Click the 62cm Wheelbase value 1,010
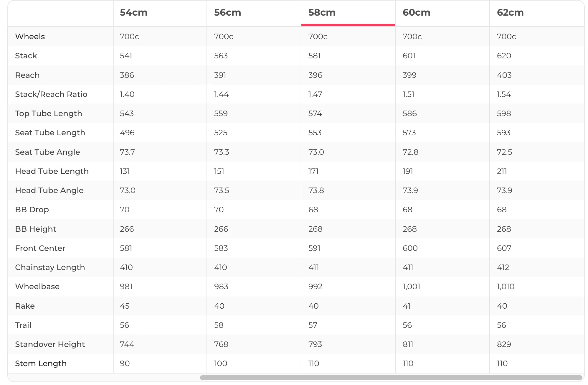Screen dimensions: 588x385 pos(506,287)
